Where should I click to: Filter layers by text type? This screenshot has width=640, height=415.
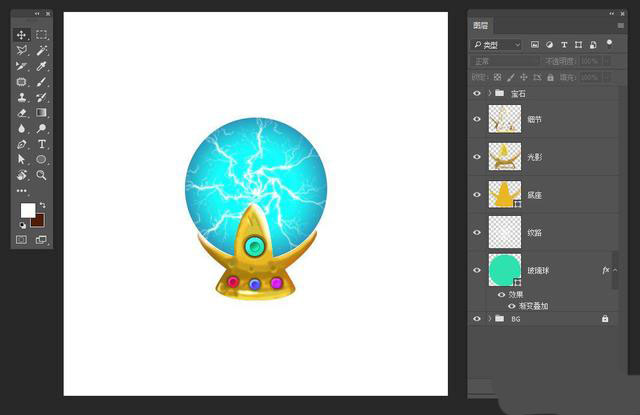point(563,45)
